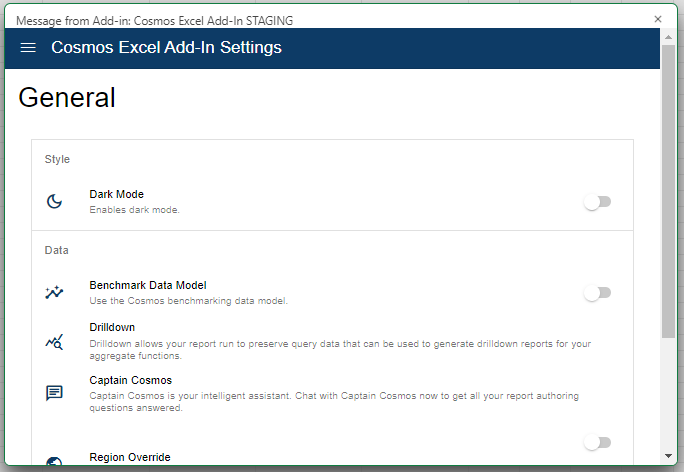This screenshot has height=472, width=684.
Task: Click the Captain Cosmos description paragraph
Action: click(334, 402)
